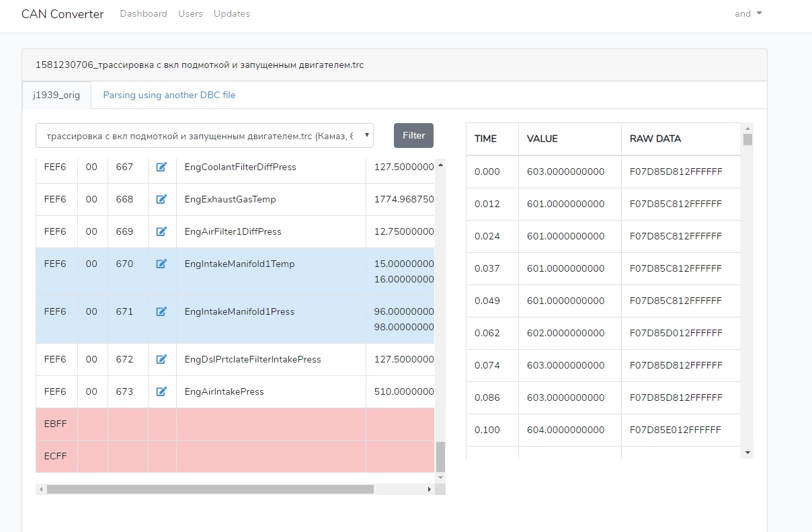Viewport: 812px width, 532px height.
Task: Edit the EngAirIntakePress signal
Action: (161, 391)
